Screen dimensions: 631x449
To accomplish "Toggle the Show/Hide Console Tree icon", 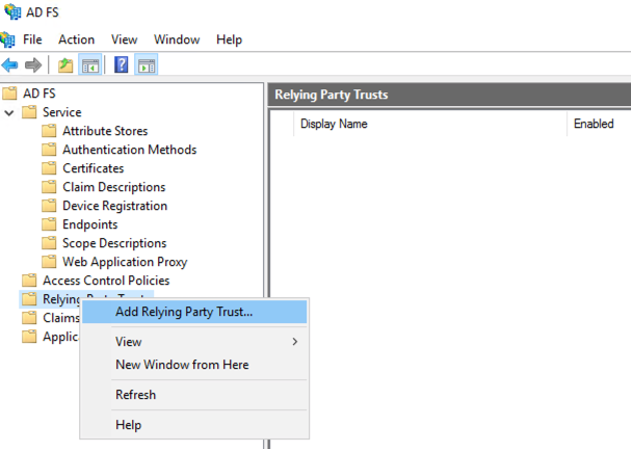I will (x=89, y=65).
